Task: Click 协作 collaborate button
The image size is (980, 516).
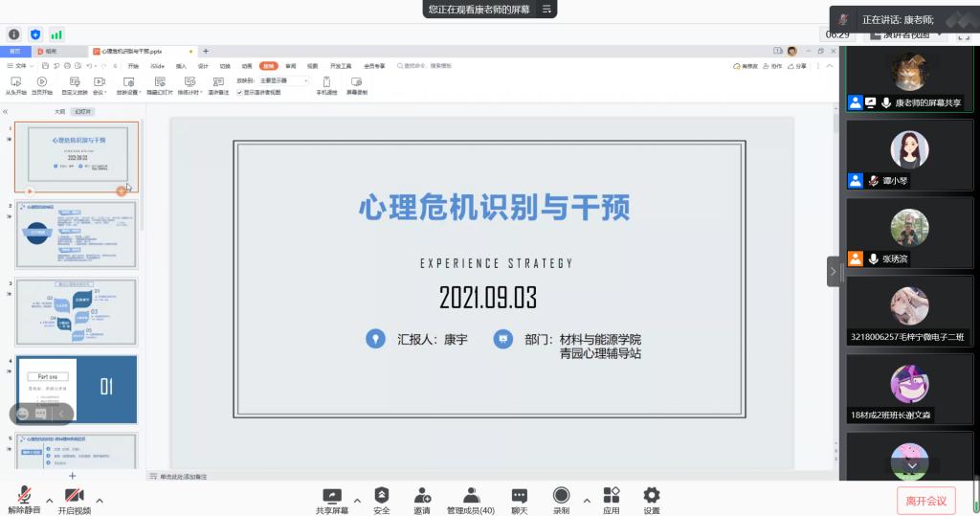Action: [772, 66]
